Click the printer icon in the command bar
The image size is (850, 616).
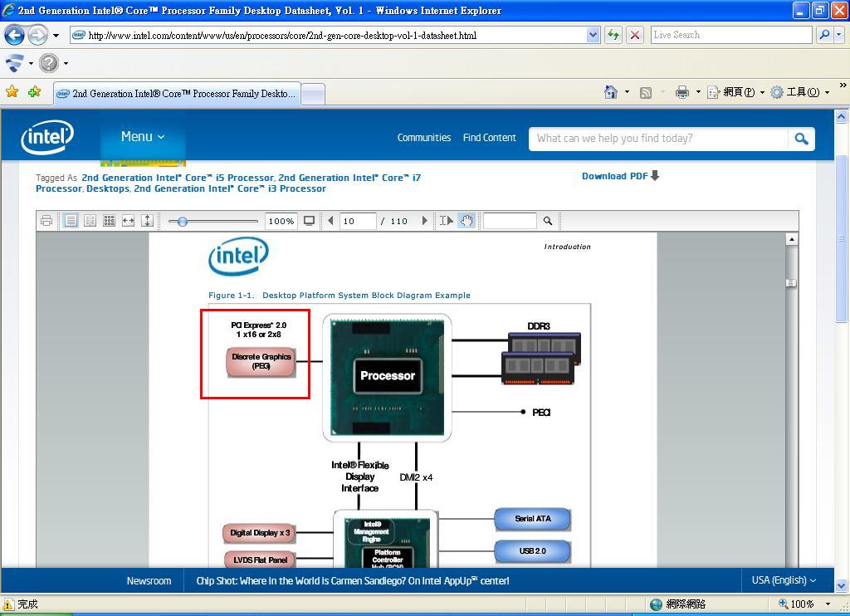pyautogui.click(x=682, y=92)
